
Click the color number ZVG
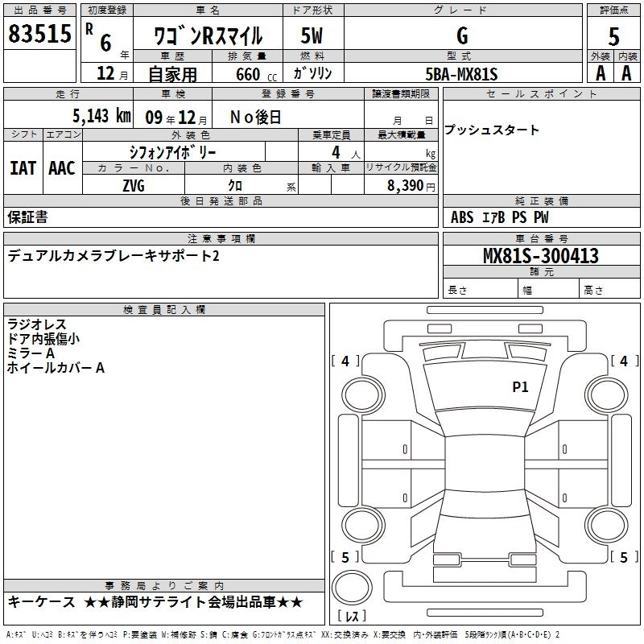(x=134, y=186)
